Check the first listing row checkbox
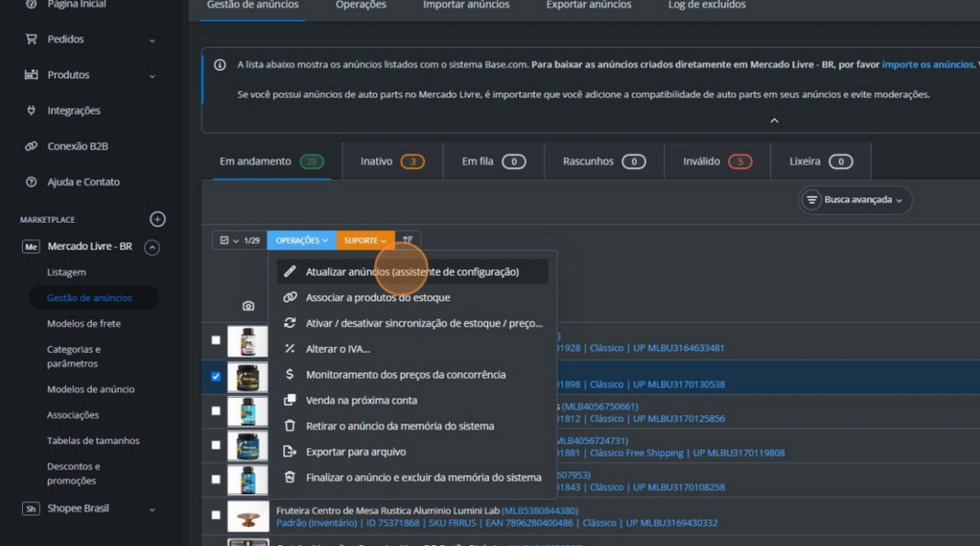The width and height of the screenshot is (980, 546). pyautogui.click(x=215, y=340)
